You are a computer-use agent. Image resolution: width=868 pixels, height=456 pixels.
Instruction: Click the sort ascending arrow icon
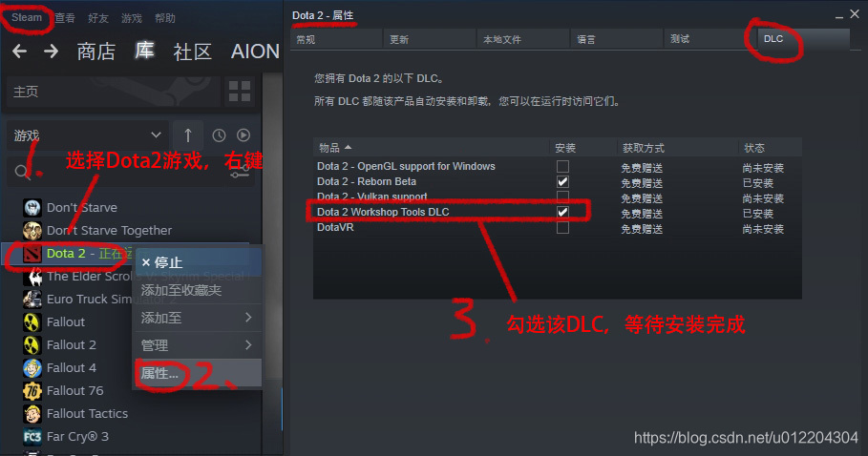pyautogui.click(x=188, y=135)
